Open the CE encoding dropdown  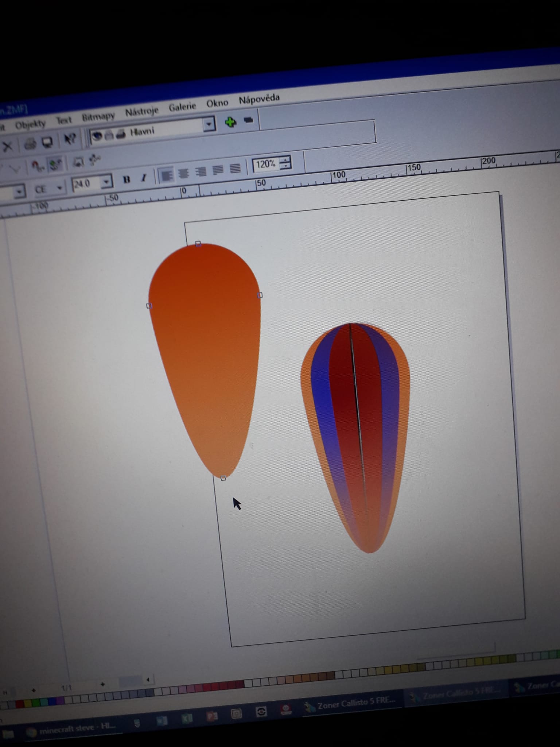click(x=59, y=188)
